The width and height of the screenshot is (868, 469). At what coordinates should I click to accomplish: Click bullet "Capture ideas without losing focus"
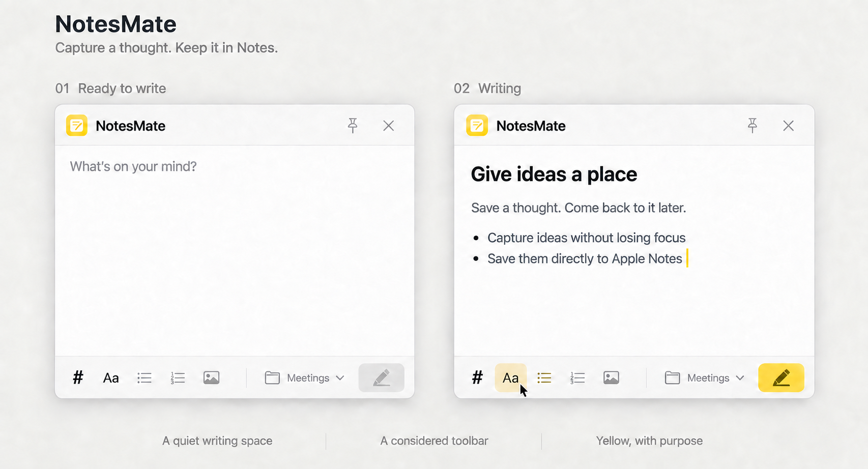586,238
